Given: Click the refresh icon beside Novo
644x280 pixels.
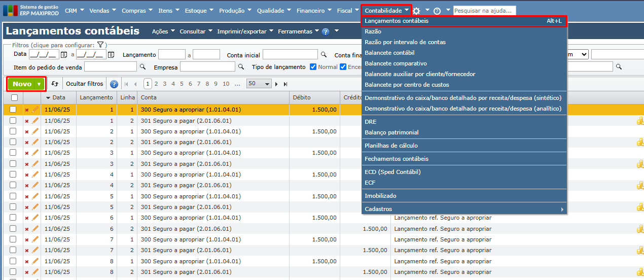Looking at the screenshot, I should pos(55,84).
